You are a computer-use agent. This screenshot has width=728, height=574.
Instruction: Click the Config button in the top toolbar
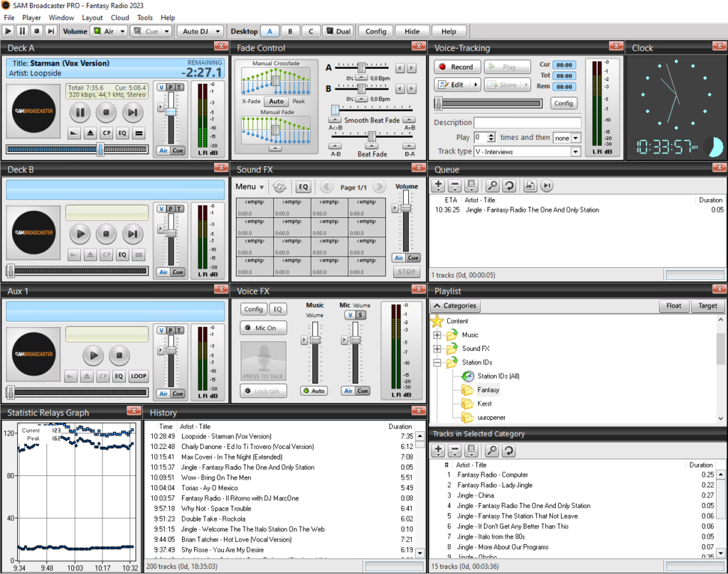click(x=375, y=31)
